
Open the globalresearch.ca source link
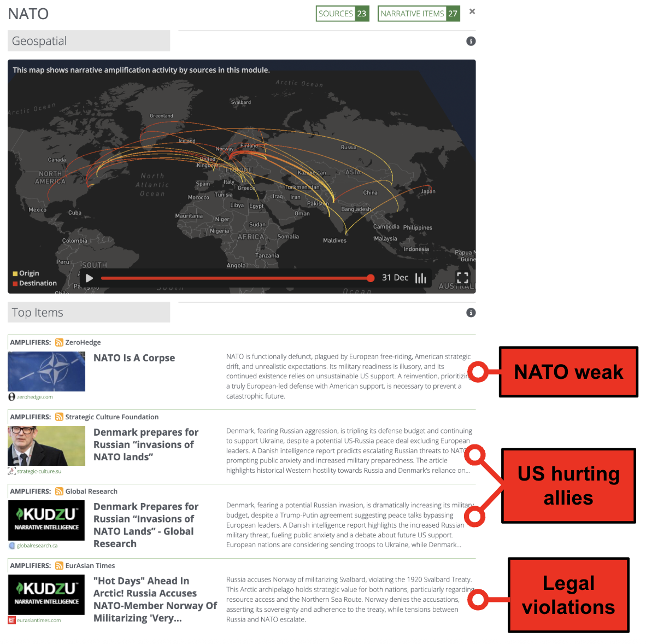point(37,546)
